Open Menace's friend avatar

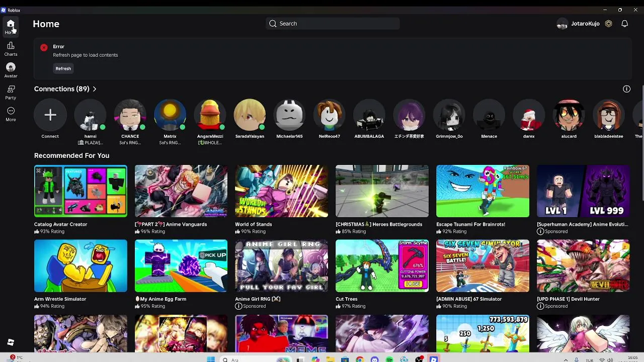tap(489, 115)
